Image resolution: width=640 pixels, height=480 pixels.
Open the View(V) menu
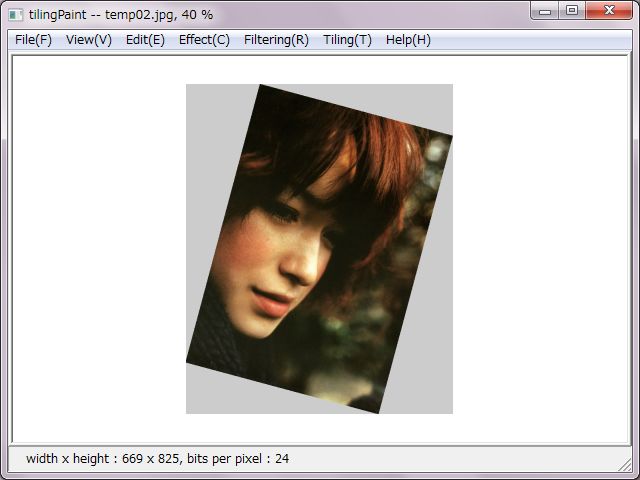(89, 40)
